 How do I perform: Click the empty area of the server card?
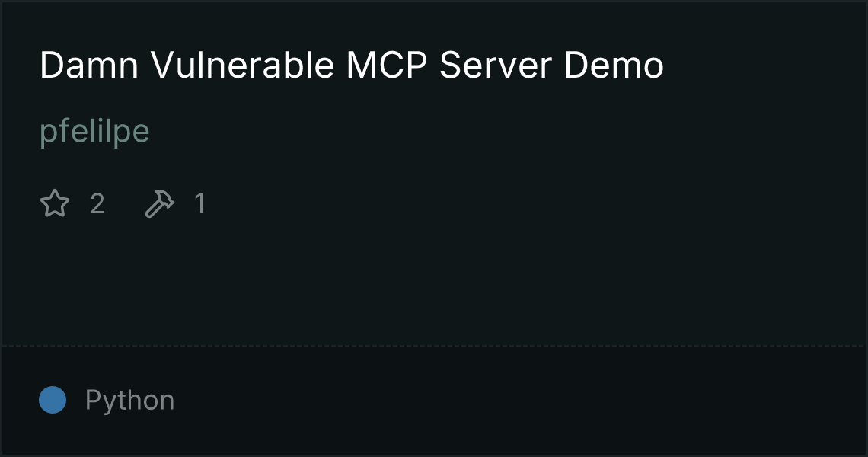coord(498,266)
